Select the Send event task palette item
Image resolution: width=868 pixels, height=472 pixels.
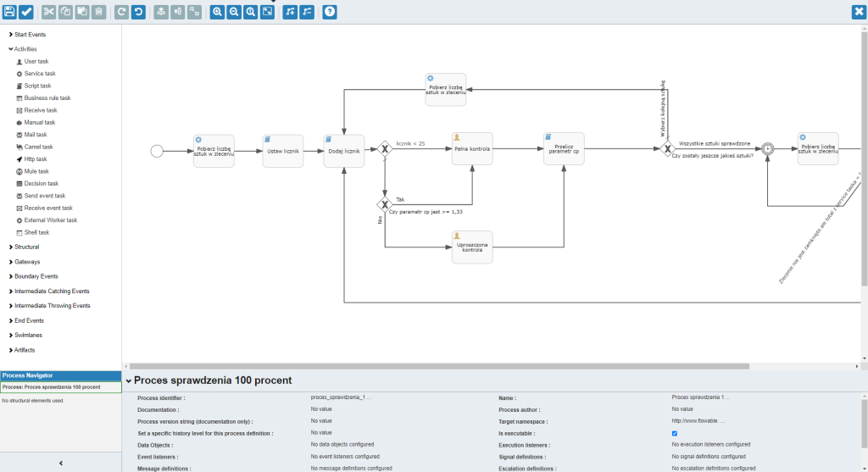(41, 196)
